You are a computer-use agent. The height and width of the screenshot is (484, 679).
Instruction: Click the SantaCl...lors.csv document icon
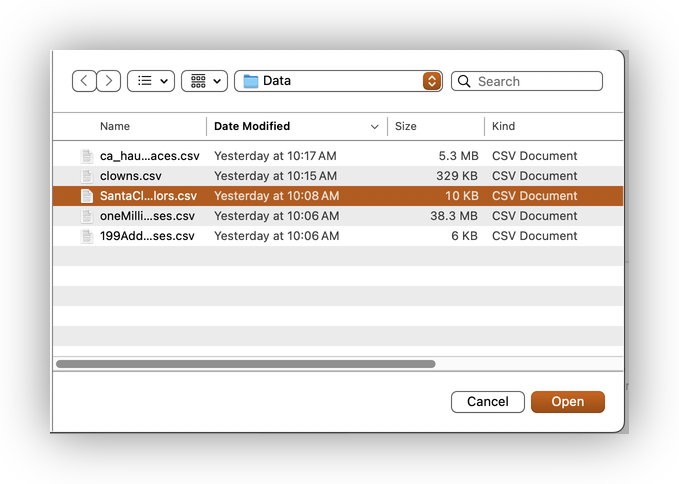(87, 196)
